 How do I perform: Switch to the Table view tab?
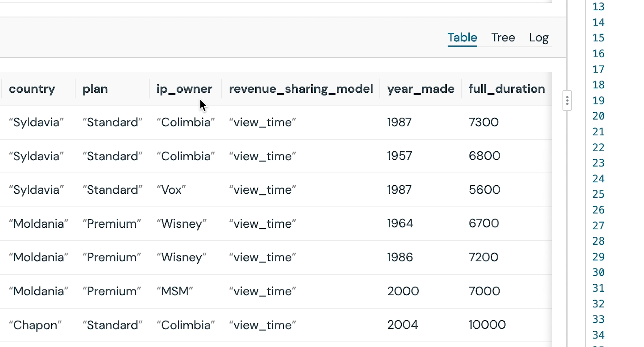pyautogui.click(x=462, y=38)
